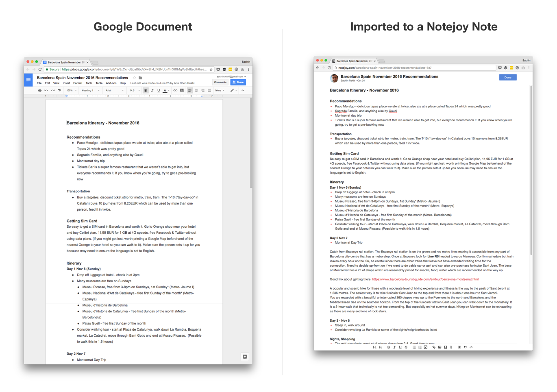Click the text color A icon in Docs
The width and height of the screenshot is (557, 392).
pyautogui.click(x=165, y=90)
